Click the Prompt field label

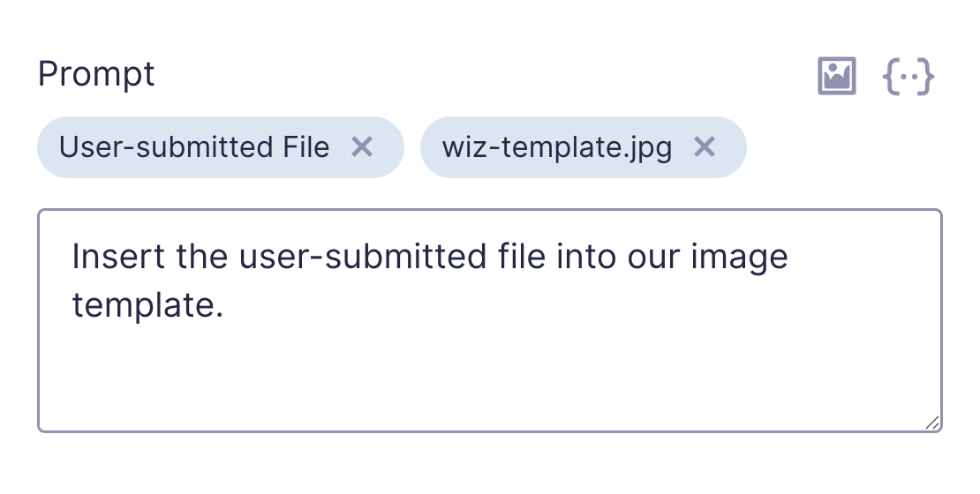96,75
